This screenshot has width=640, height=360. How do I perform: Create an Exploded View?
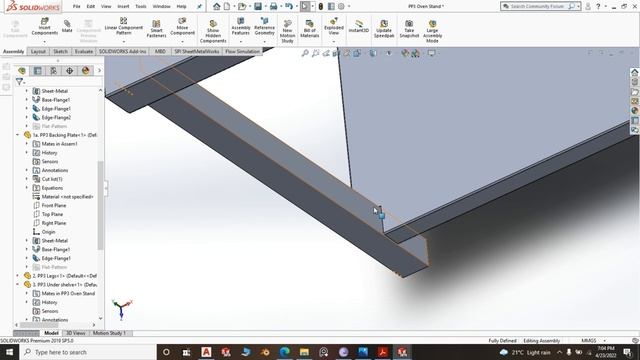(x=334, y=26)
